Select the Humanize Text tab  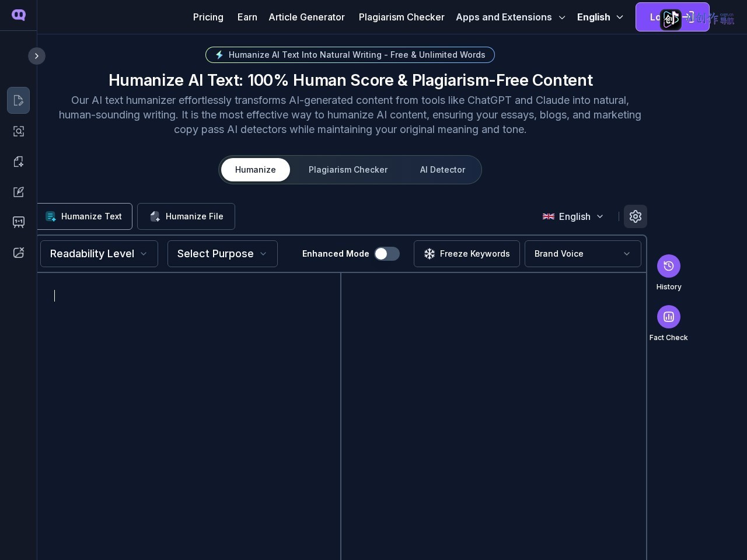point(85,216)
